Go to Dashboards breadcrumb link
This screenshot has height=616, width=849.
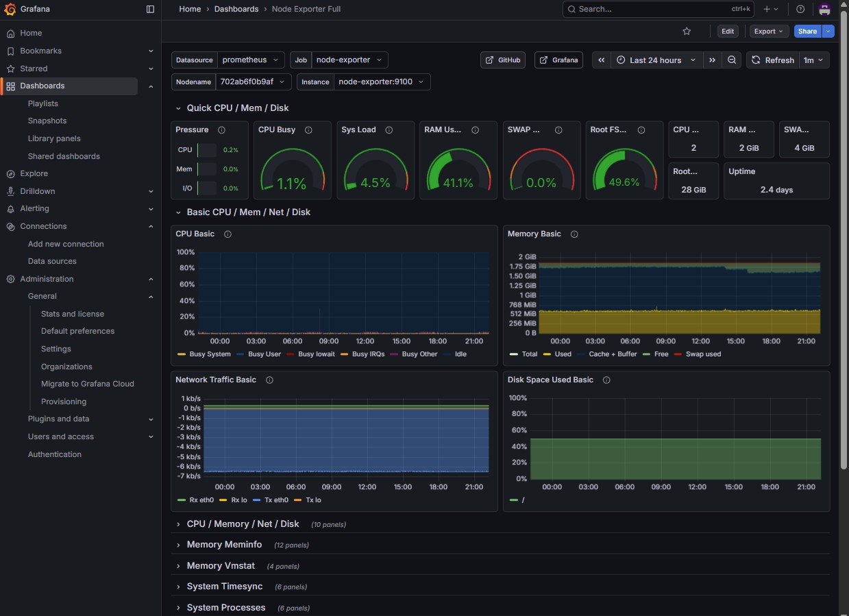click(236, 9)
